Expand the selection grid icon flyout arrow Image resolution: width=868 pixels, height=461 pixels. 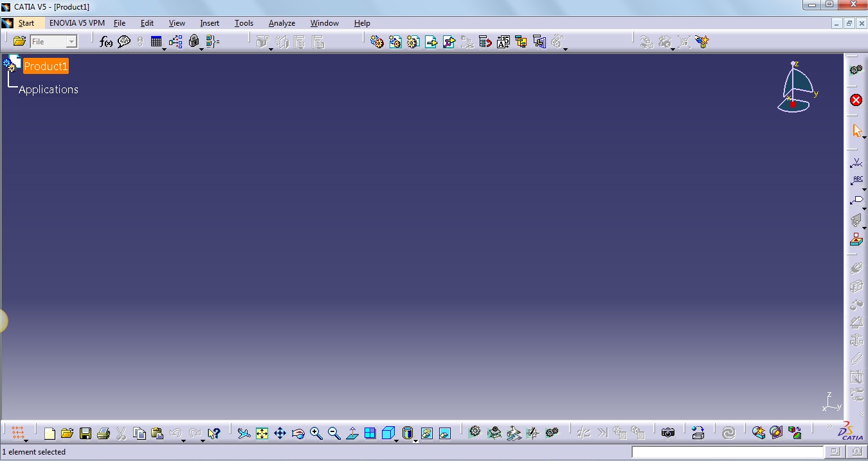coord(26,441)
